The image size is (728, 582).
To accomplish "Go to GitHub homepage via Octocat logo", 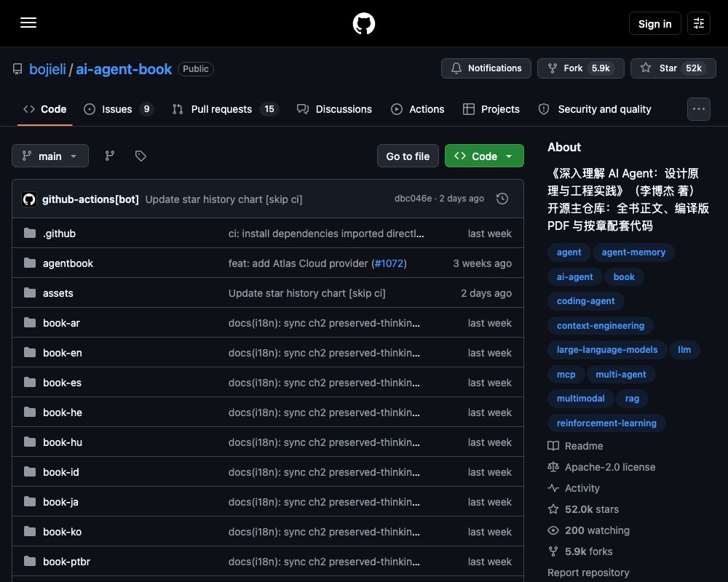I will tap(364, 23).
